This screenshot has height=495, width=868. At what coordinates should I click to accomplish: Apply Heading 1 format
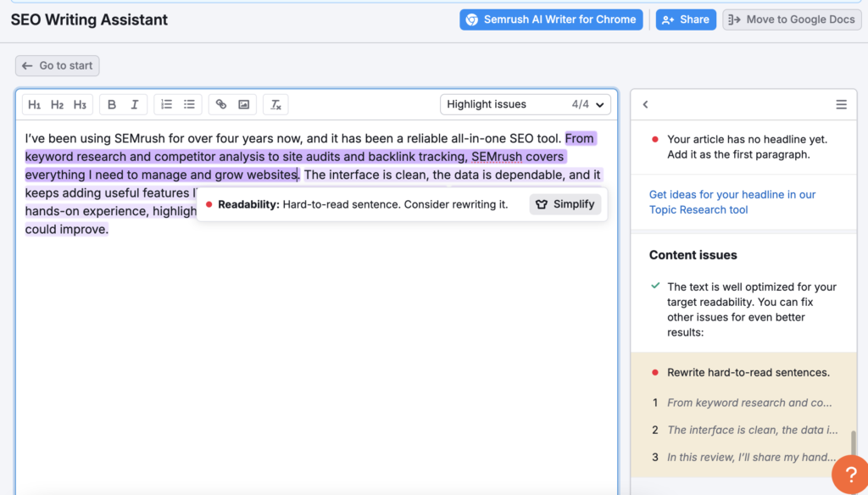point(34,104)
